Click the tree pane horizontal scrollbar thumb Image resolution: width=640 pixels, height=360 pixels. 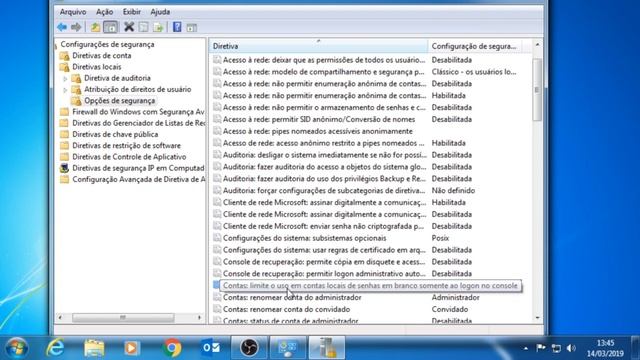(x=123, y=317)
